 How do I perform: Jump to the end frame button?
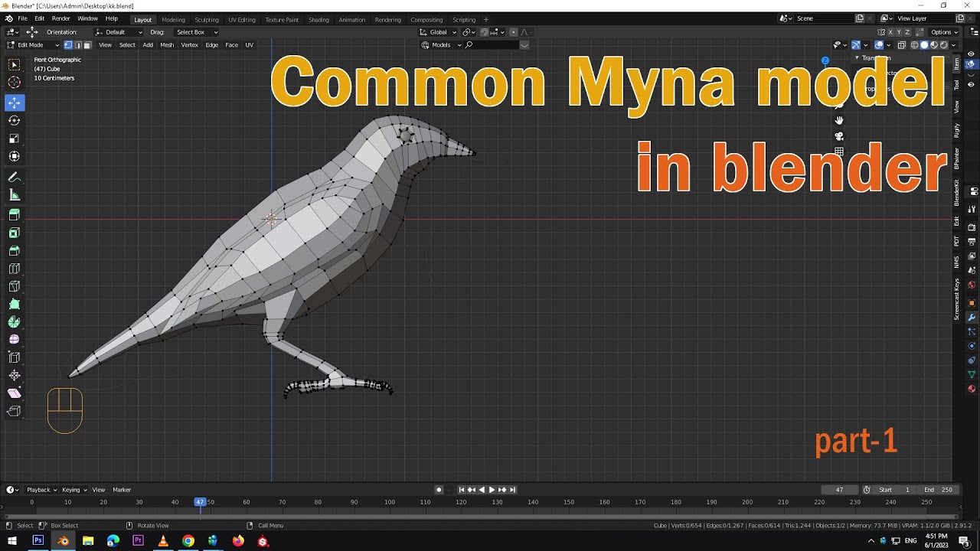coord(512,490)
